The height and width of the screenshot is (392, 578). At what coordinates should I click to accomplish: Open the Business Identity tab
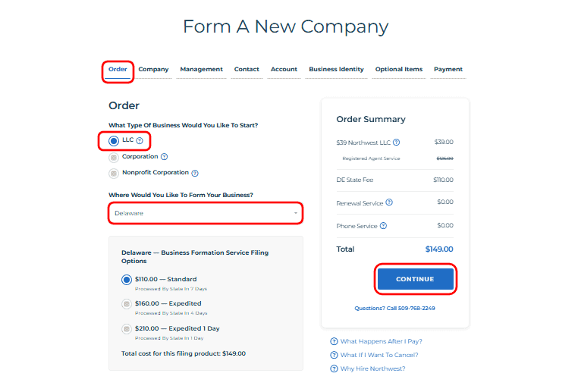tap(336, 70)
